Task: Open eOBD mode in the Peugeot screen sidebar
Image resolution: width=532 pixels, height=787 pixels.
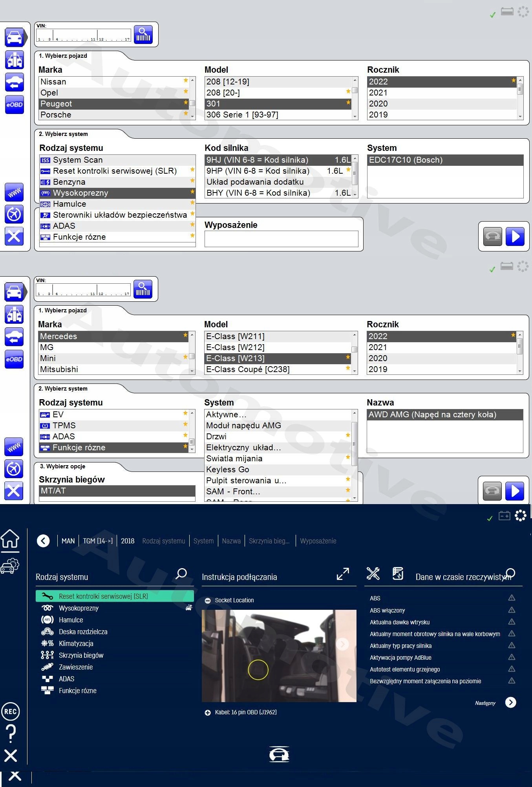Action: 15,105
